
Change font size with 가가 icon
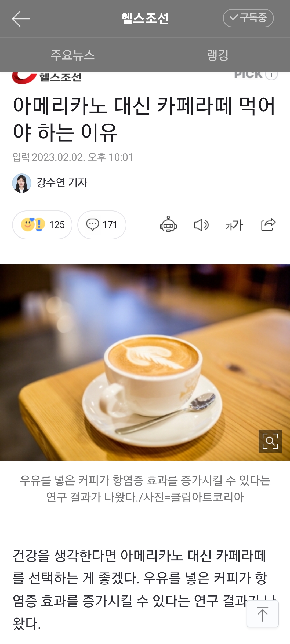(234, 225)
